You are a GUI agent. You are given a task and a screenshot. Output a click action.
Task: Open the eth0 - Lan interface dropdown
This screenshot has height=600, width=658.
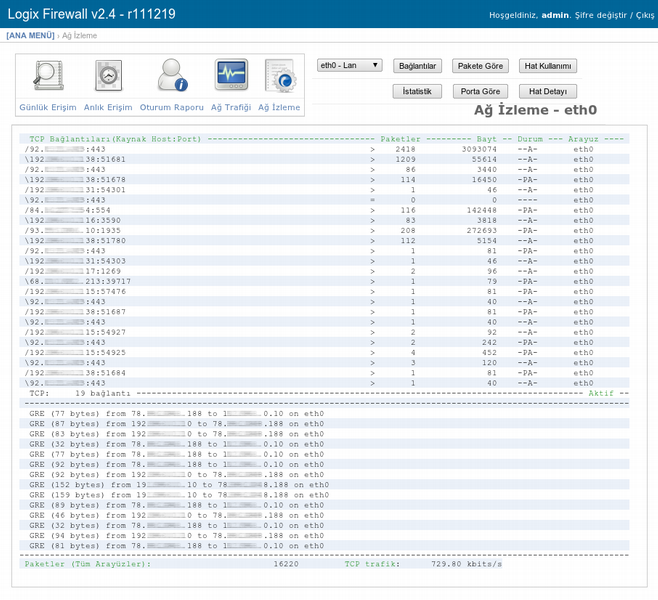click(x=350, y=65)
